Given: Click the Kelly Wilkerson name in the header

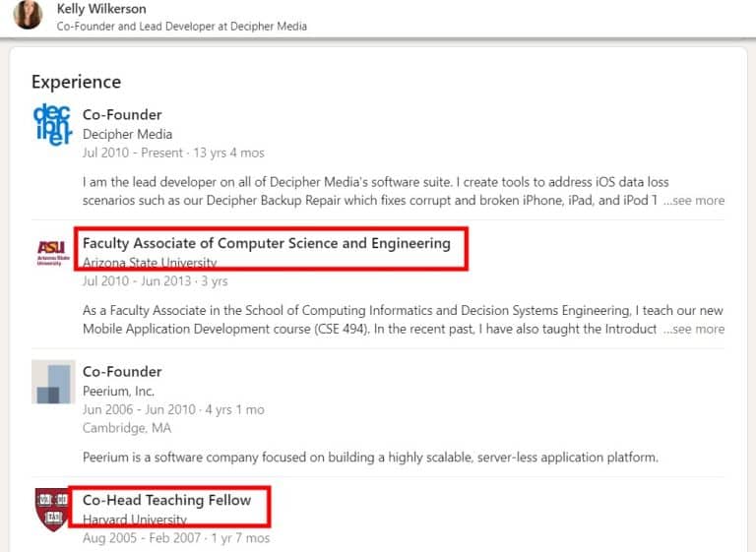Looking at the screenshot, I should click(x=103, y=9).
